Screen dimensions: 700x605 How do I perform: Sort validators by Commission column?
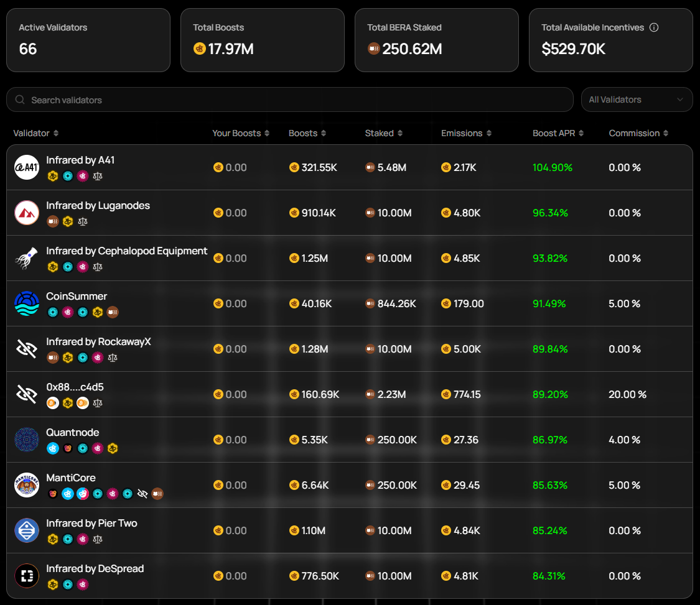(638, 133)
